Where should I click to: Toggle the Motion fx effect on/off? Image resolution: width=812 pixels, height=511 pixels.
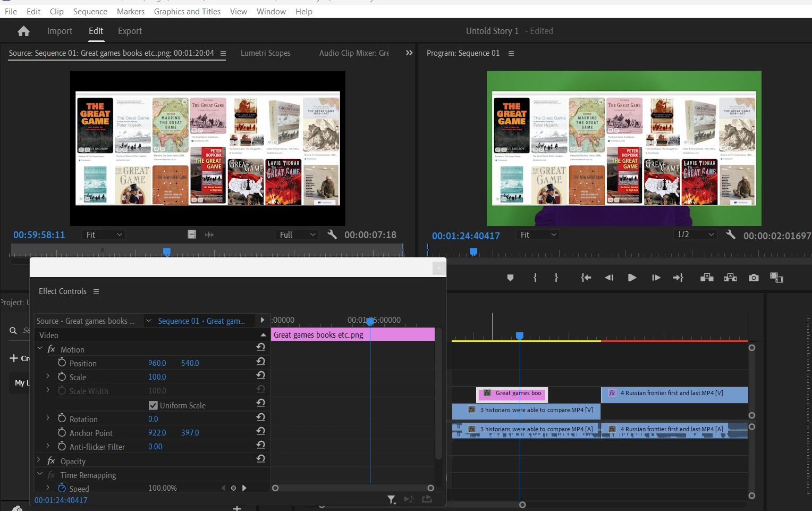point(51,349)
